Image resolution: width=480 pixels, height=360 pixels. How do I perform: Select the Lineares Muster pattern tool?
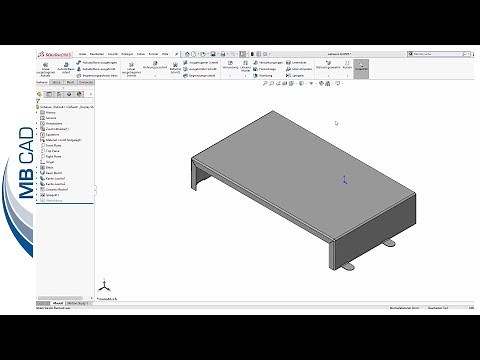pyautogui.click(x=245, y=66)
